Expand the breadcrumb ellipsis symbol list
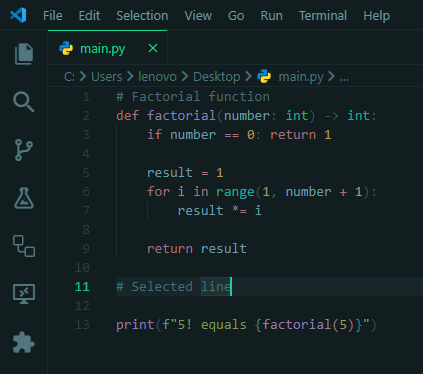 click(x=344, y=77)
